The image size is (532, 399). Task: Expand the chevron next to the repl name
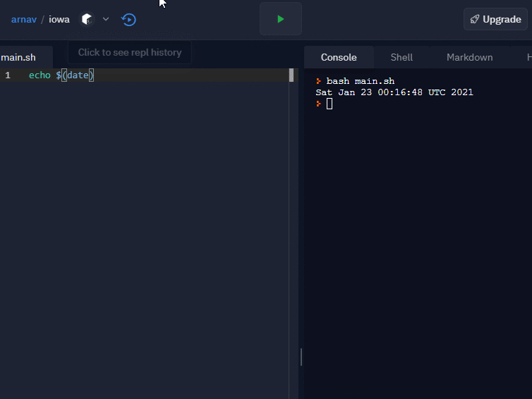tap(106, 19)
